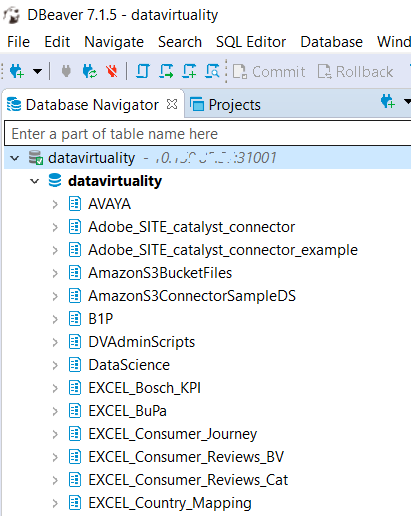Image resolution: width=411 pixels, height=516 pixels.
Task: Open the New Connection dropdown arrow
Action: coord(37,71)
